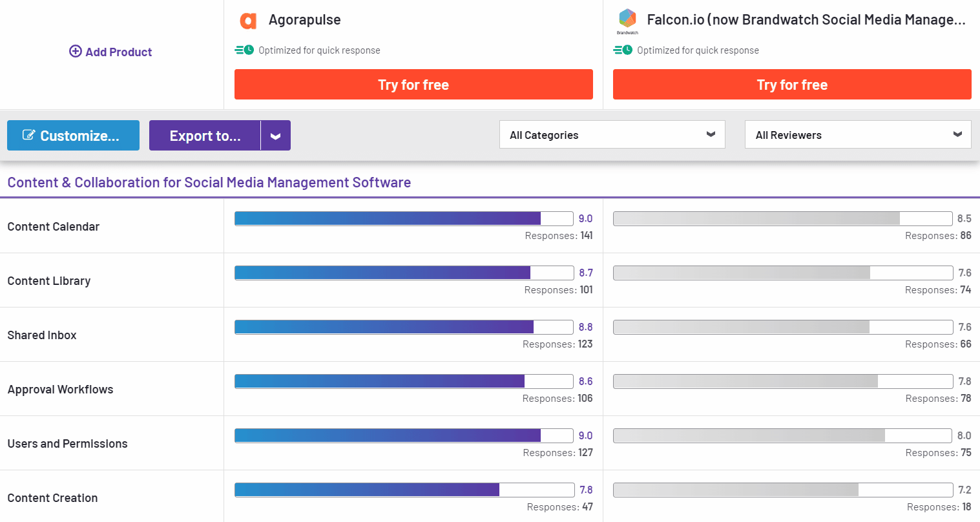Click the Brandwatch logo for Falcon.io
980x522 pixels.
[626, 17]
